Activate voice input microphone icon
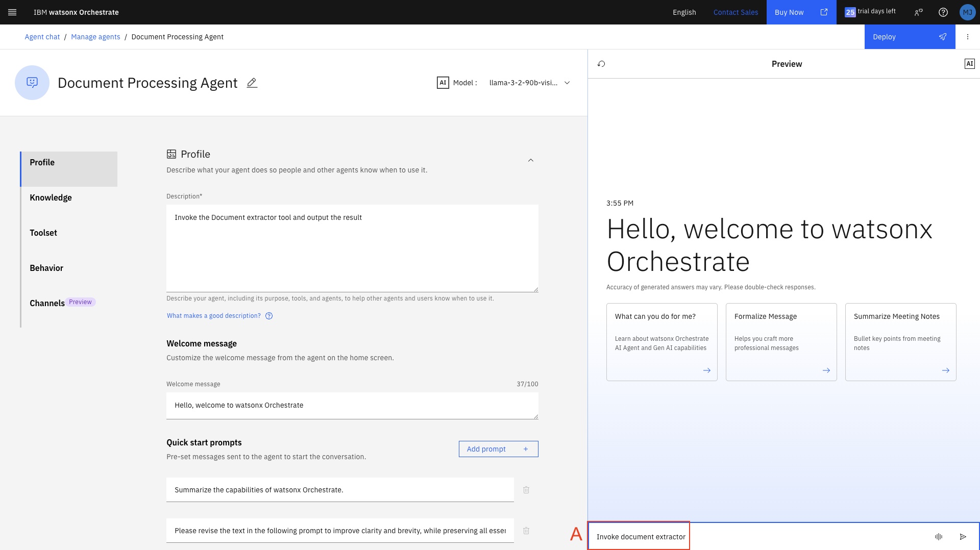 point(938,536)
